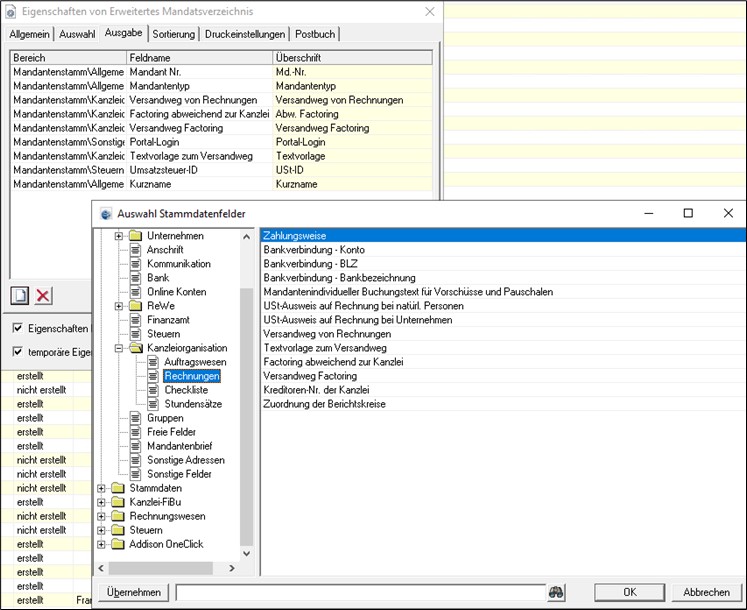The height and width of the screenshot is (610, 747).
Task: Open the Sortierung tab
Action: coord(173,34)
